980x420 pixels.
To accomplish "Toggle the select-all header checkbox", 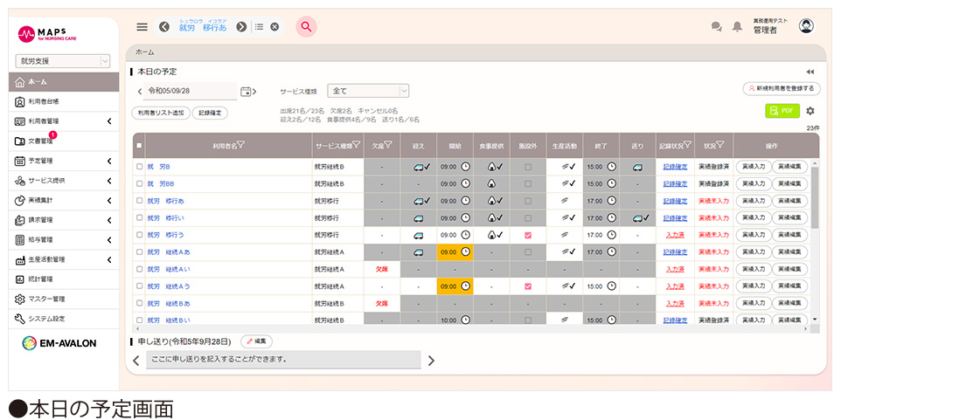I will (x=139, y=146).
